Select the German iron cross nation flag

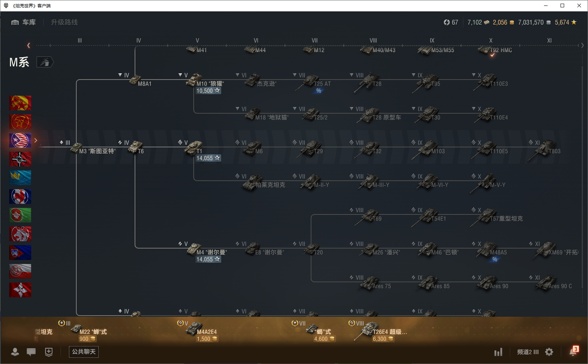[x=20, y=159]
